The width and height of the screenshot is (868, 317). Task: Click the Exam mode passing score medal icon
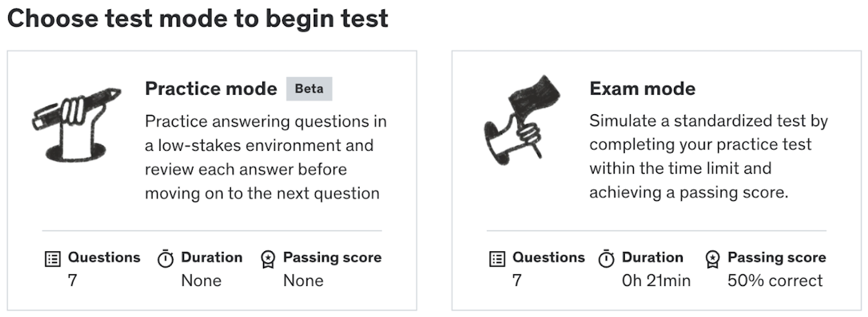[712, 259]
